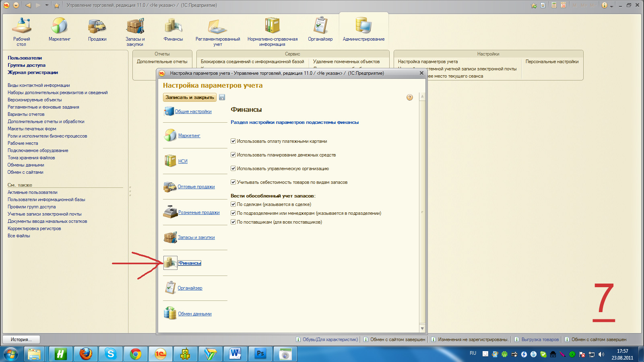Open the Маркетинг section in top panel
The width and height of the screenshot is (644, 362).
click(60, 29)
